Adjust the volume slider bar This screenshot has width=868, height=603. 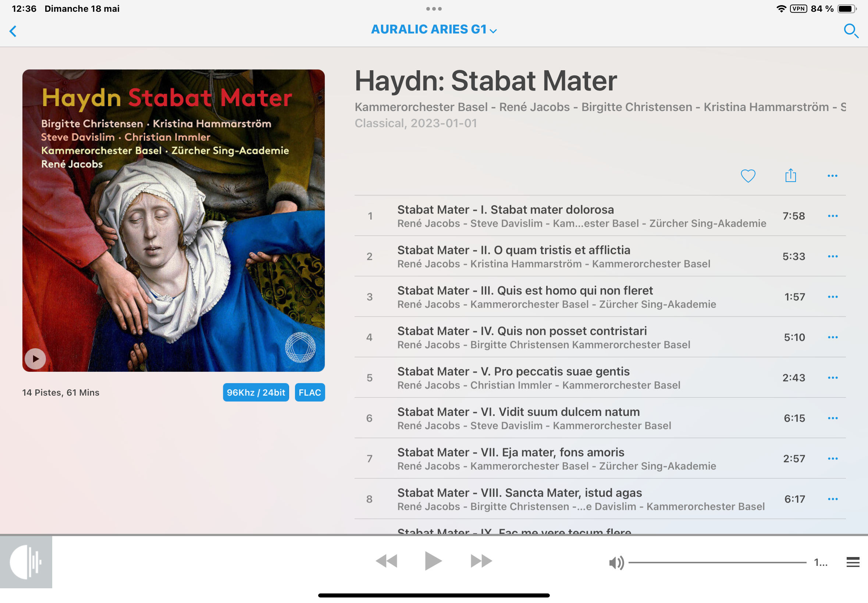(717, 563)
